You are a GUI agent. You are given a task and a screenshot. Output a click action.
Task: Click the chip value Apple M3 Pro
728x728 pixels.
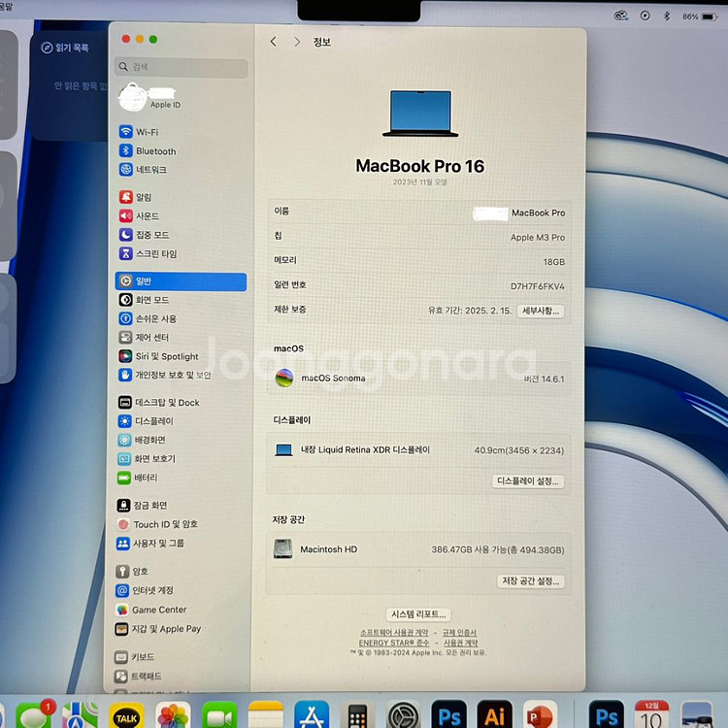[x=538, y=237]
